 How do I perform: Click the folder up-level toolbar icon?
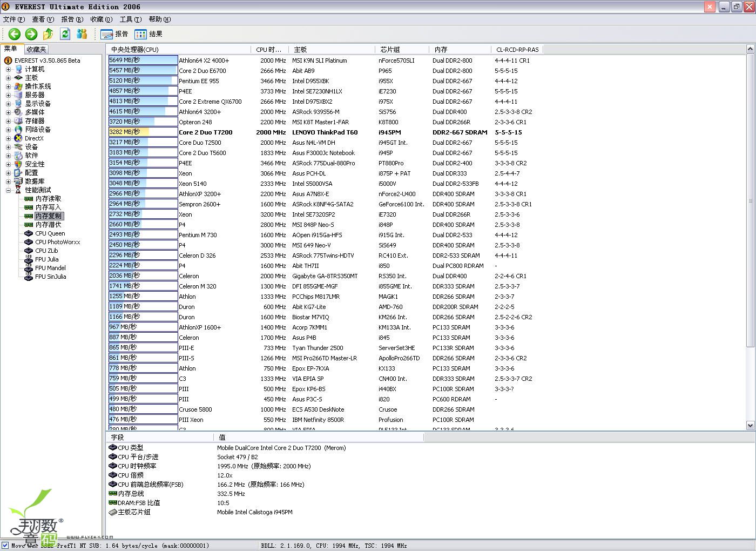click(48, 34)
